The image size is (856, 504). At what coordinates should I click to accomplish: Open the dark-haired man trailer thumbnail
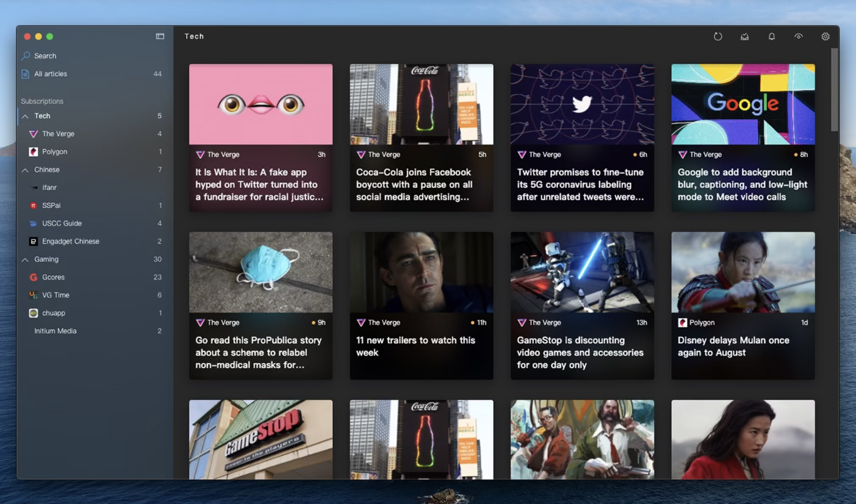(x=421, y=272)
